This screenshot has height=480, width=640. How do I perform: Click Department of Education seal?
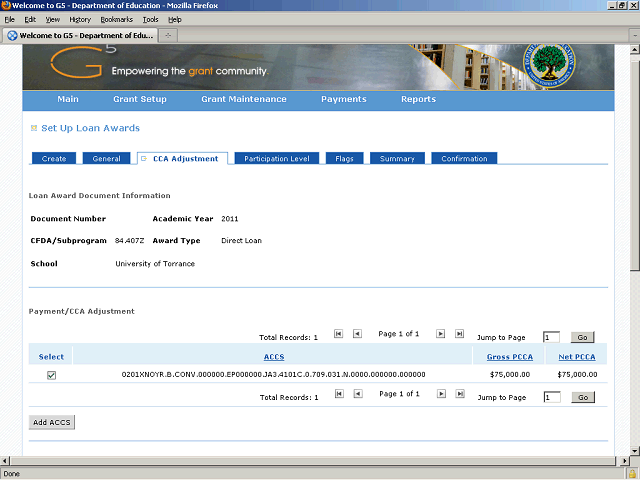click(549, 65)
